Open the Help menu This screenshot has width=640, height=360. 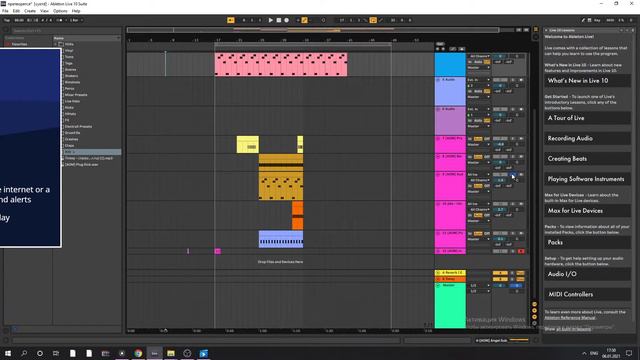[x=76, y=11]
